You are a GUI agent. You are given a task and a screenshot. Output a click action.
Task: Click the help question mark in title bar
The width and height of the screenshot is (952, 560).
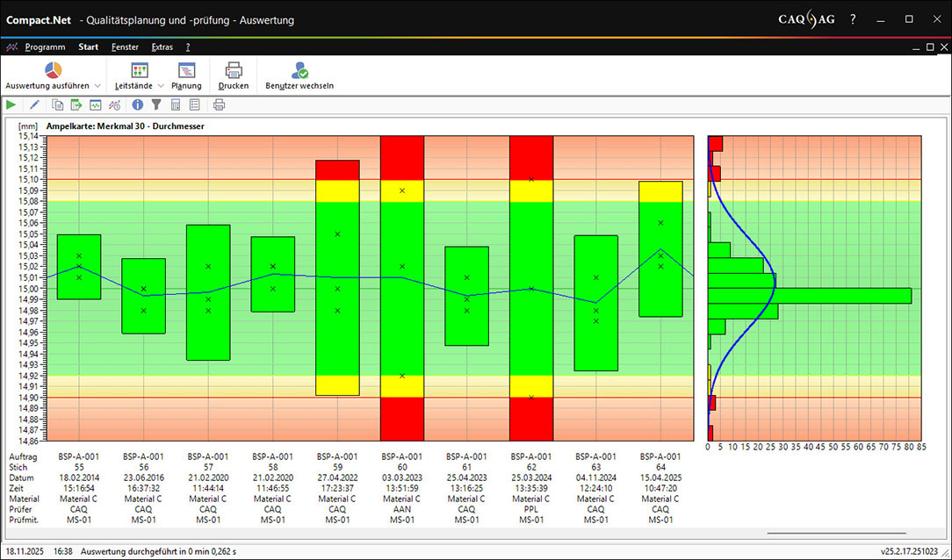[853, 19]
